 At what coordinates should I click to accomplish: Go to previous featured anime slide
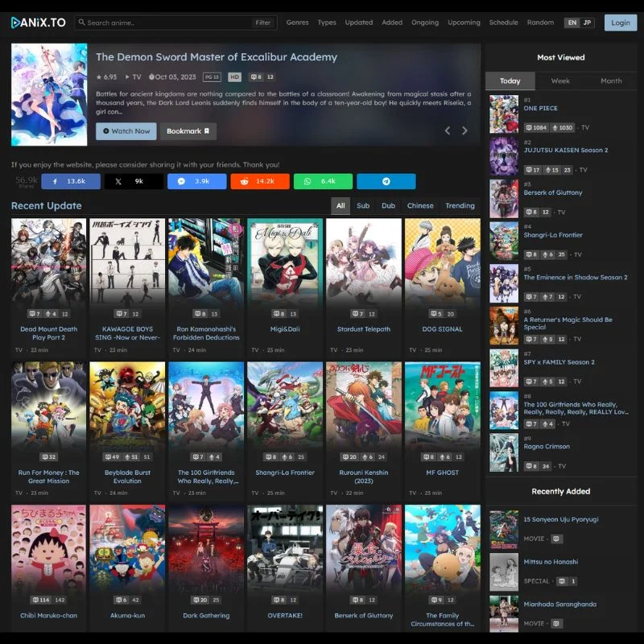[448, 130]
